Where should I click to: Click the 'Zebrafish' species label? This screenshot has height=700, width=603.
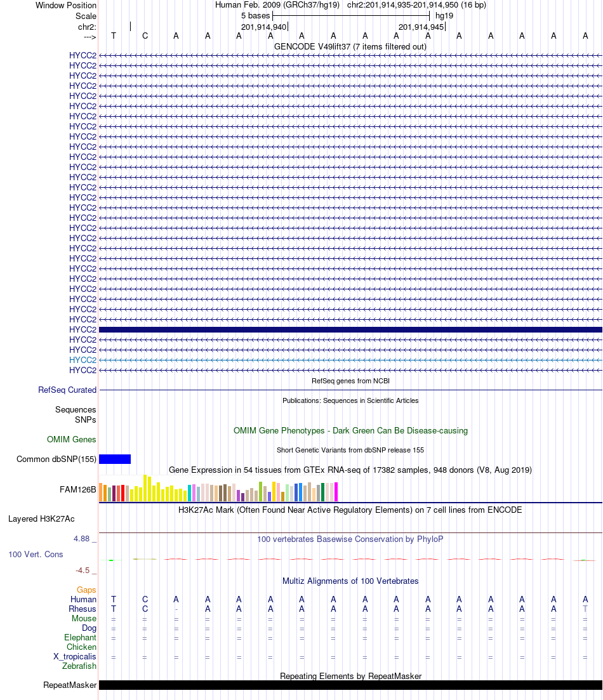coord(79,666)
